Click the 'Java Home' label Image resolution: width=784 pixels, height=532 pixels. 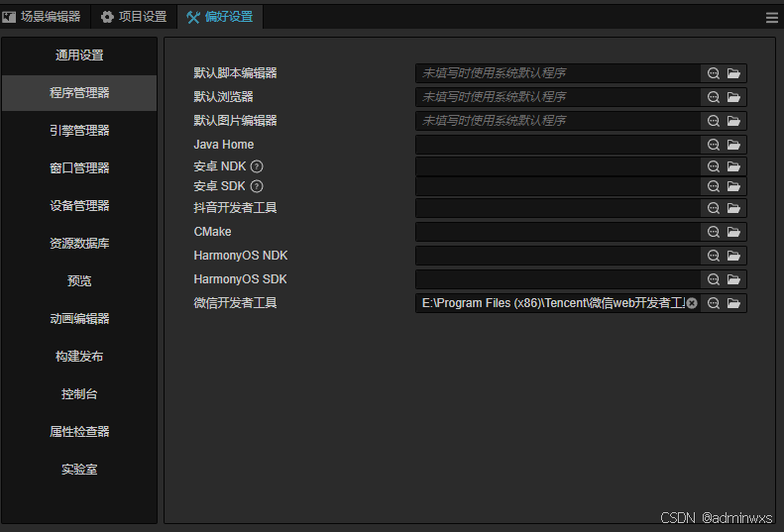[x=223, y=145]
